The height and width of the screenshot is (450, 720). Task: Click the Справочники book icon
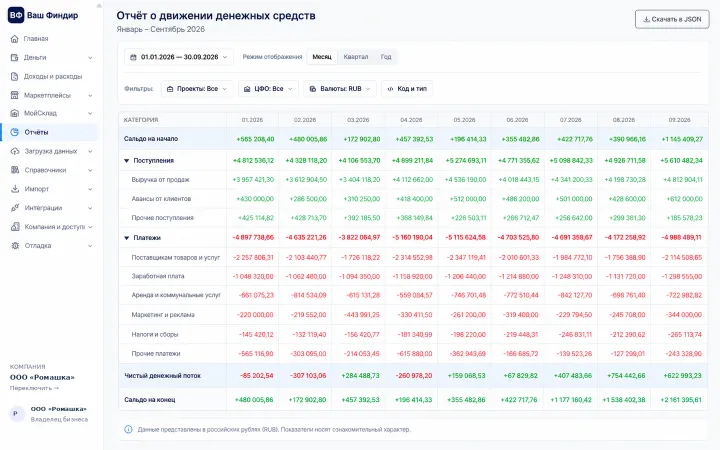click(15, 170)
